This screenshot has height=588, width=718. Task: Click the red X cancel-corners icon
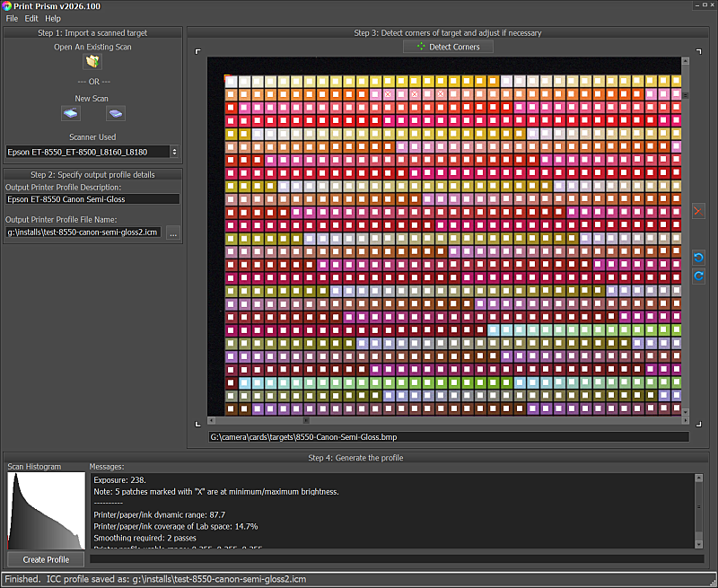(698, 211)
